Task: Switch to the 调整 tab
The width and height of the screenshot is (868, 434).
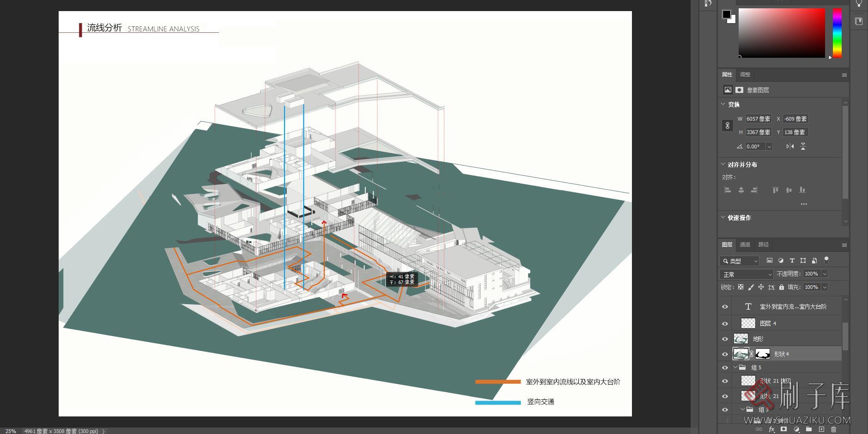Action: pyautogui.click(x=745, y=75)
